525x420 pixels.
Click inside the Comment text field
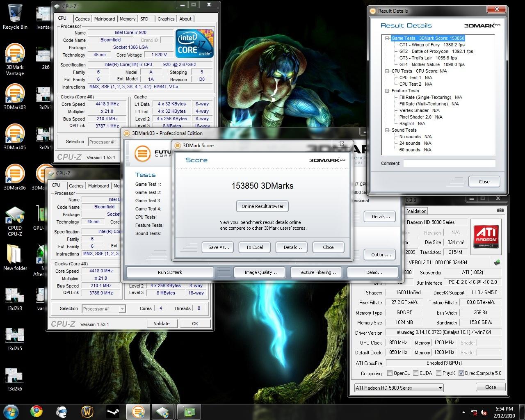(x=449, y=163)
